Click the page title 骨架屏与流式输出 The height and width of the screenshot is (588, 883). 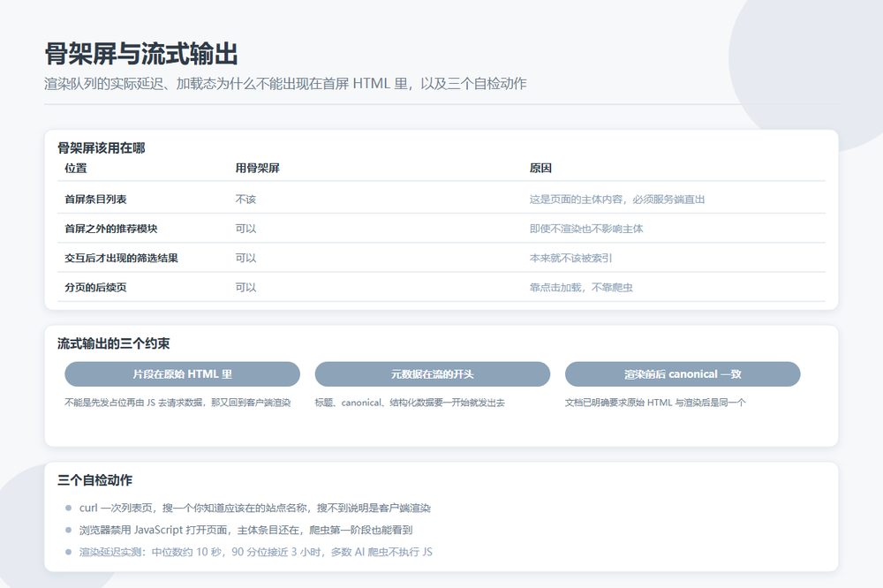141,55
